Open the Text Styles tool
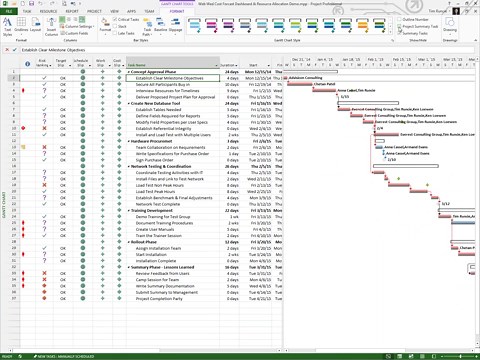The height and width of the screenshot is (360, 480). [x=7, y=27]
